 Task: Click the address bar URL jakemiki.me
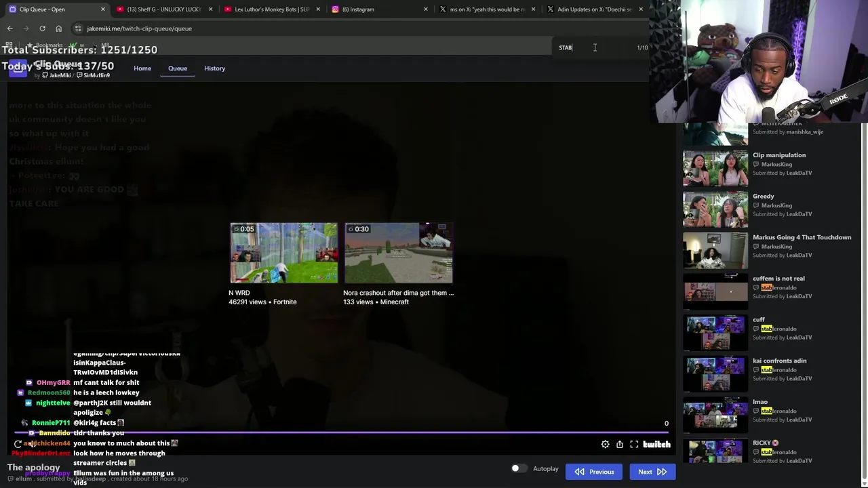pyautogui.click(x=139, y=28)
